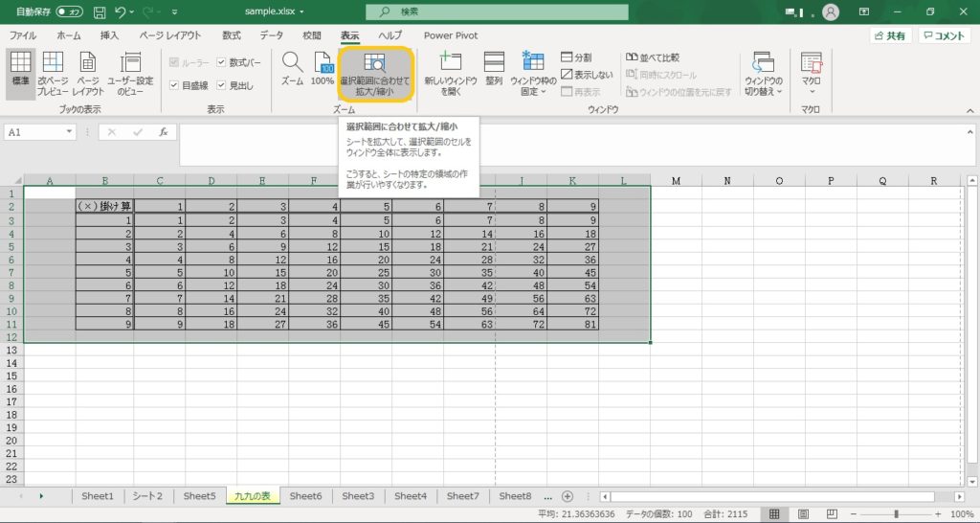Click the zoom slider in status bar
The width and height of the screenshot is (980, 523).
(x=896, y=514)
